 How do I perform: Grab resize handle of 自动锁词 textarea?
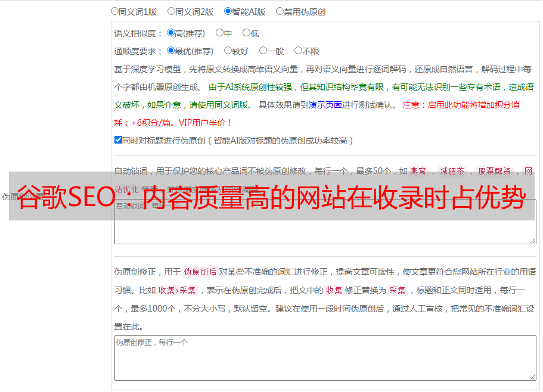coord(533,241)
